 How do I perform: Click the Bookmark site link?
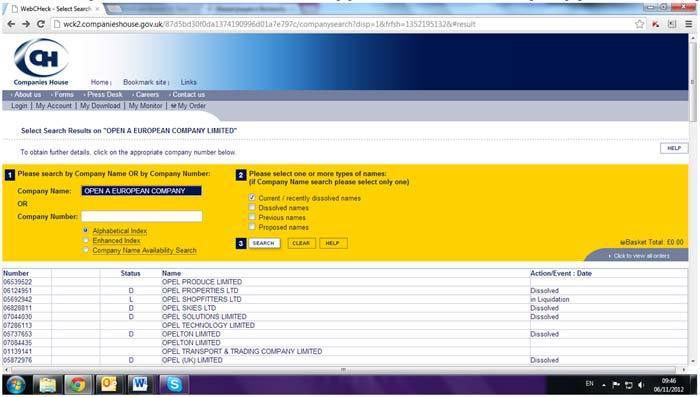pos(145,82)
